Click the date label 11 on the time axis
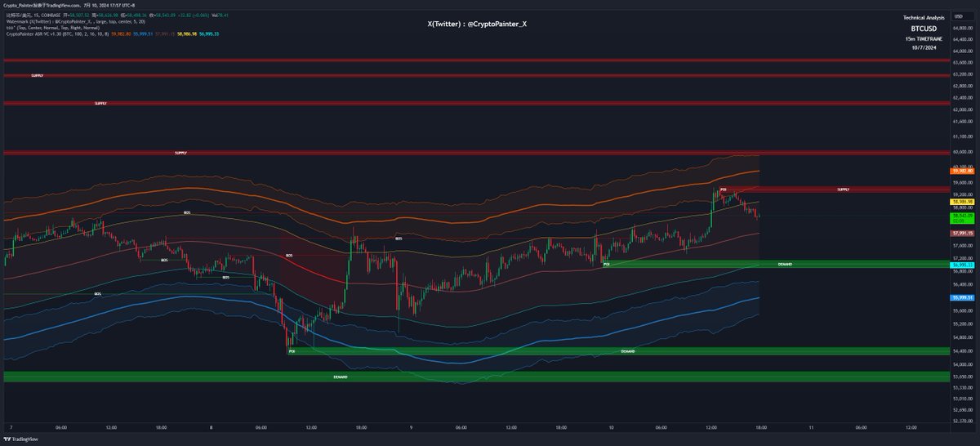980x446 pixels. (811, 426)
